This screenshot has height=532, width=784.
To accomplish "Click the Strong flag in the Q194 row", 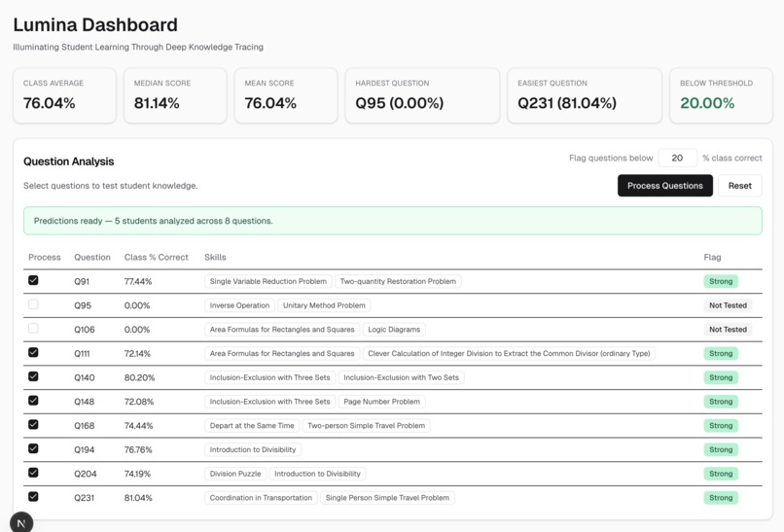I will pos(721,449).
